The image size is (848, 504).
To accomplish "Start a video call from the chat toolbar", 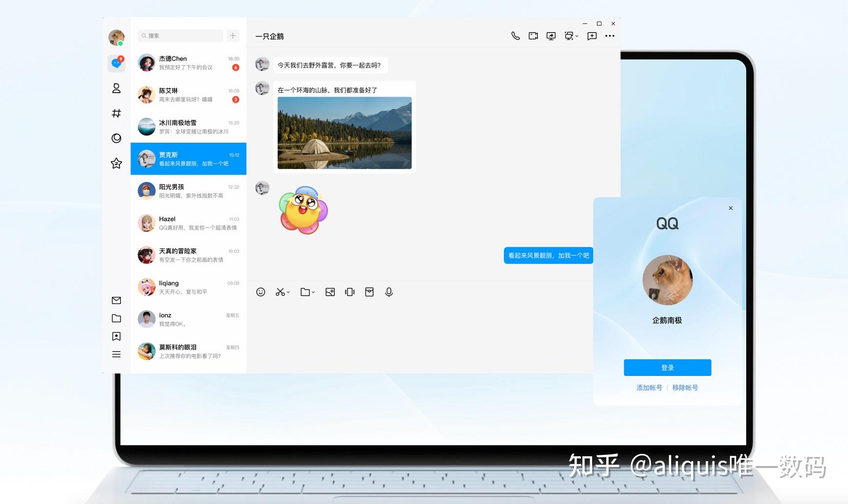I will click(533, 36).
